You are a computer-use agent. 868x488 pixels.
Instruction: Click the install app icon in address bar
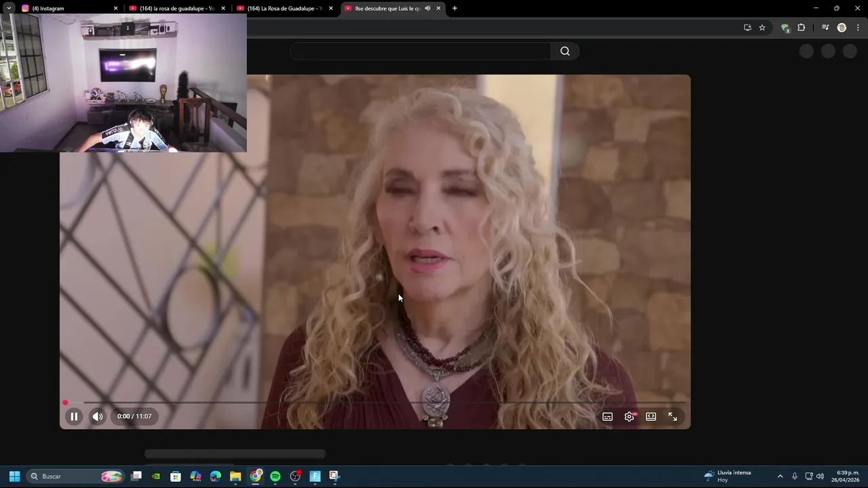click(x=747, y=28)
